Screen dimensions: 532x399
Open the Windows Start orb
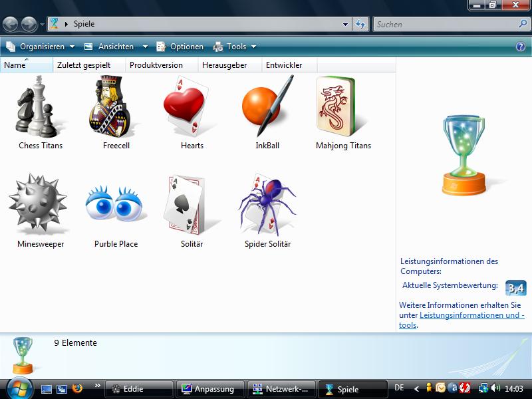(x=19, y=388)
